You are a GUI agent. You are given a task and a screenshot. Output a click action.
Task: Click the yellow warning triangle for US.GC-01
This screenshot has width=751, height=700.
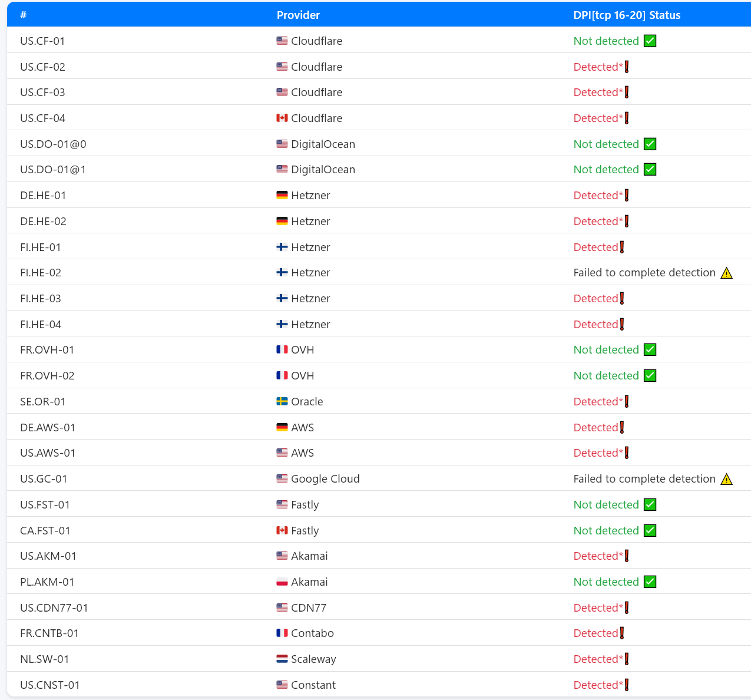point(726,479)
